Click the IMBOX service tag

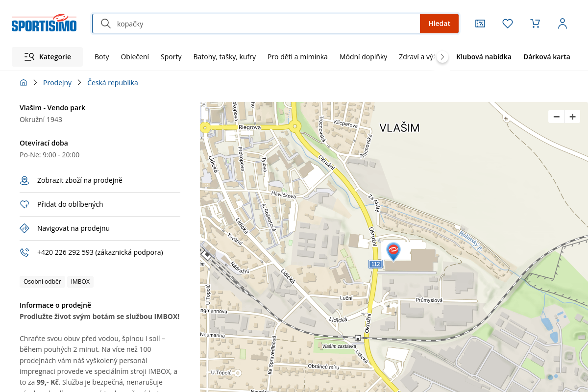click(80, 282)
